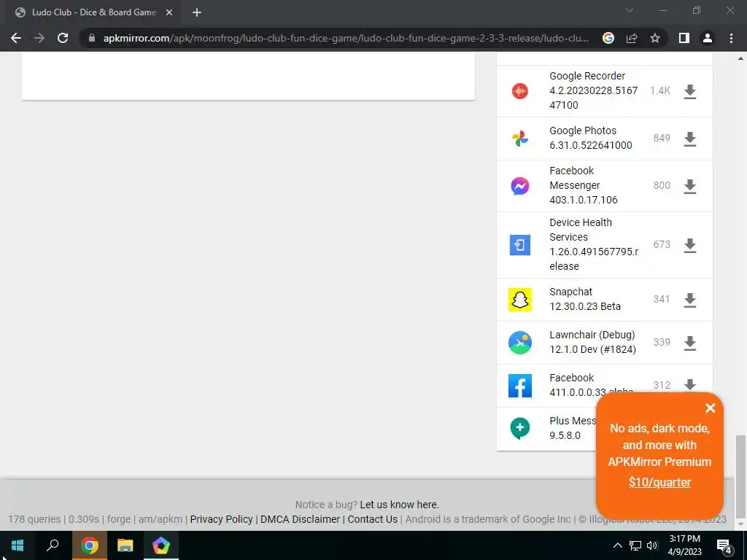Open the Google icon in the address bar
747x560 pixels.
pos(608,38)
